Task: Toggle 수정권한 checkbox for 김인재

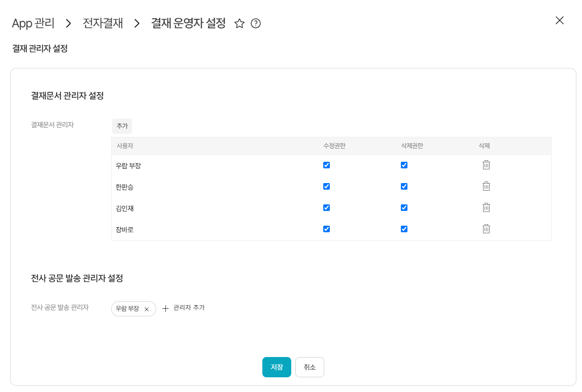Action: (326, 208)
